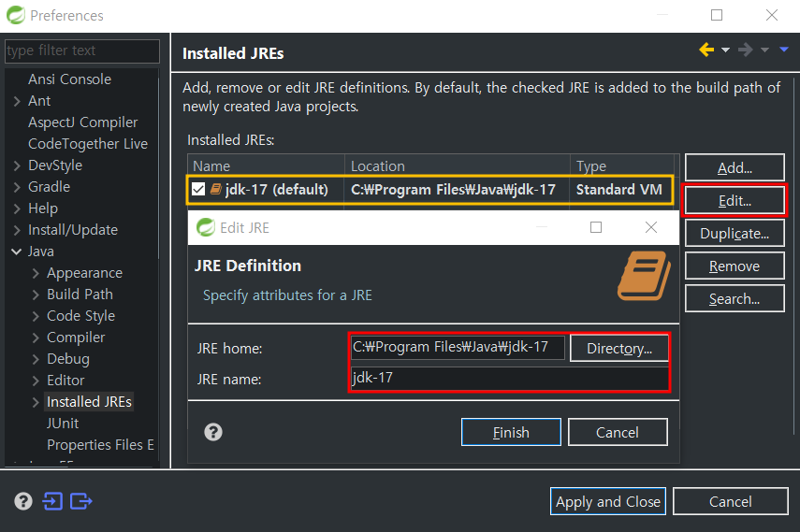Click the forward arrow in preferences header
Viewport: 800px width, 532px height.
746,50
